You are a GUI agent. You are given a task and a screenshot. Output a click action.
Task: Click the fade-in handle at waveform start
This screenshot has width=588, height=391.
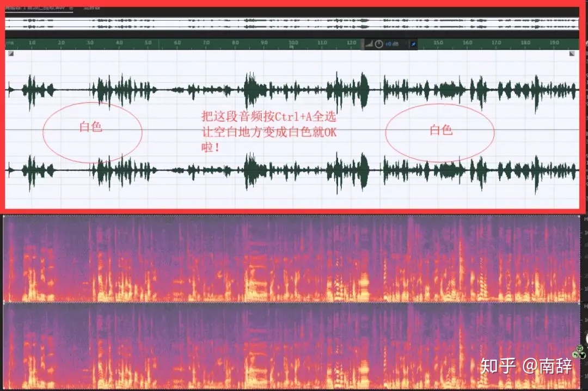[x=11, y=54]
